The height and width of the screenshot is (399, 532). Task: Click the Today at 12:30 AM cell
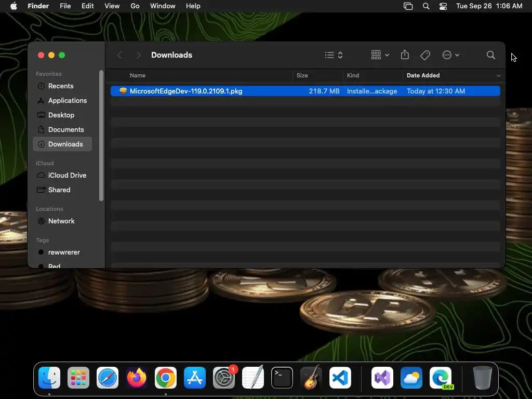click(x=436, y=91)
